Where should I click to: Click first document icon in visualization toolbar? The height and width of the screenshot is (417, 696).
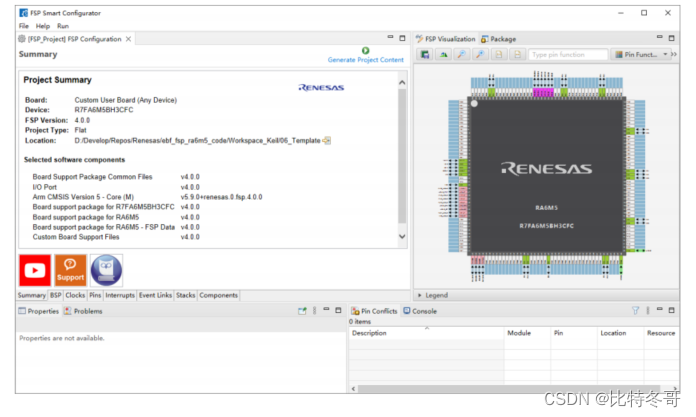[x=499, y=55]
